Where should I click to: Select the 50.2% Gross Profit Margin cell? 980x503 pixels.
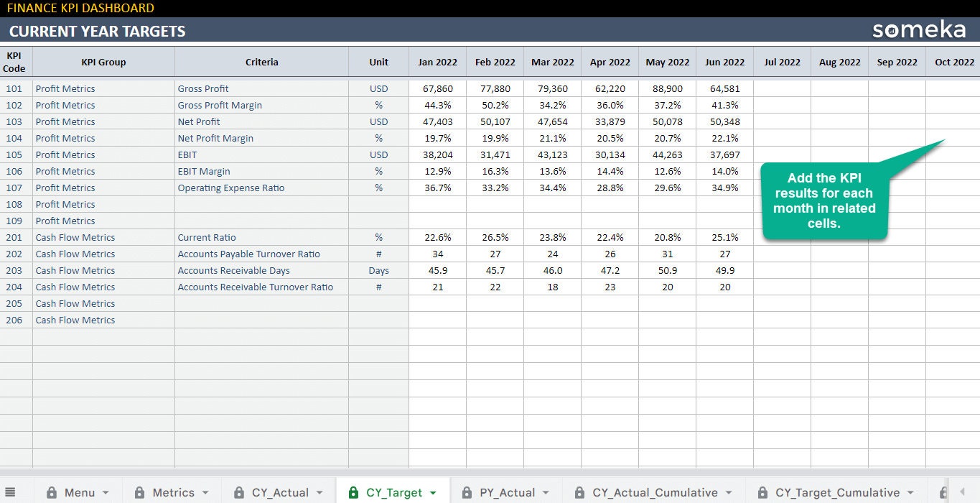pyautogui.click(x=495, y=105)
